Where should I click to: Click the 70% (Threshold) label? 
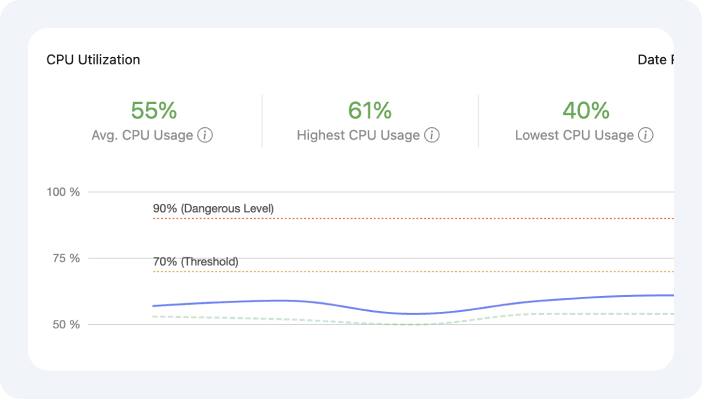(196, 262)
